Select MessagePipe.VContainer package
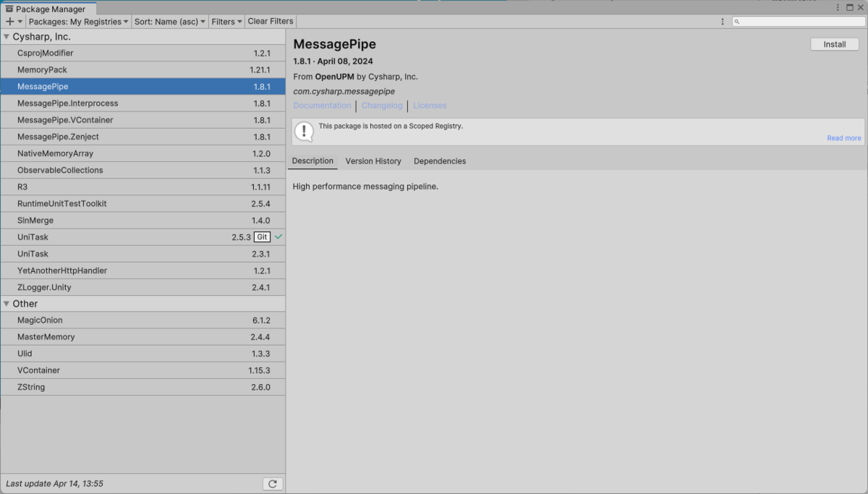 142,120
